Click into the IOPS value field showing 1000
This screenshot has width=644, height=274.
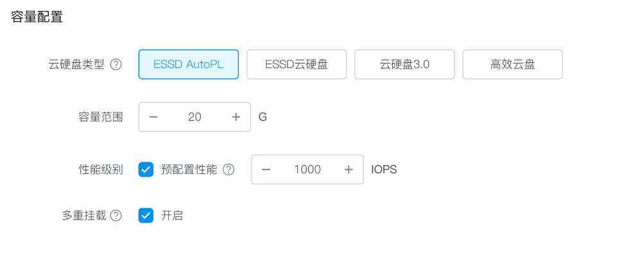[308, 169]
